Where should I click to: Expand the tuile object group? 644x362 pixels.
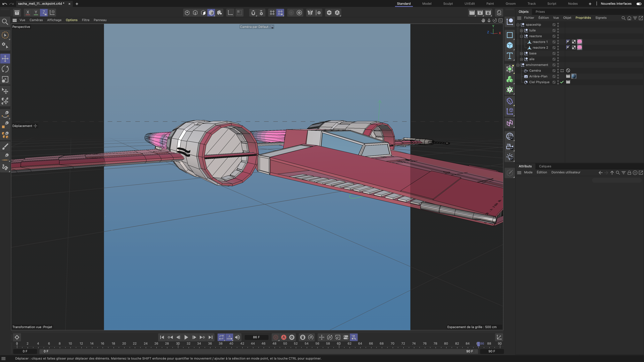tap(522, 30)
